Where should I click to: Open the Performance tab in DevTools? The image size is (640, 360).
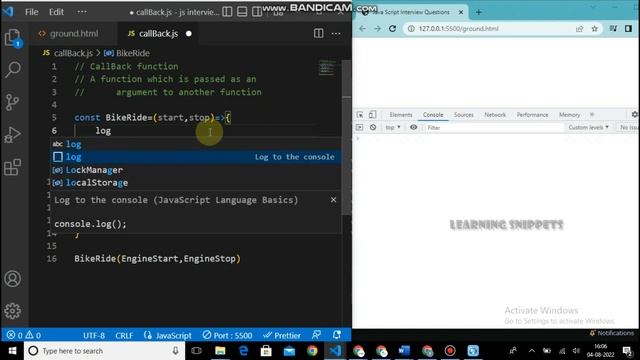532,115
